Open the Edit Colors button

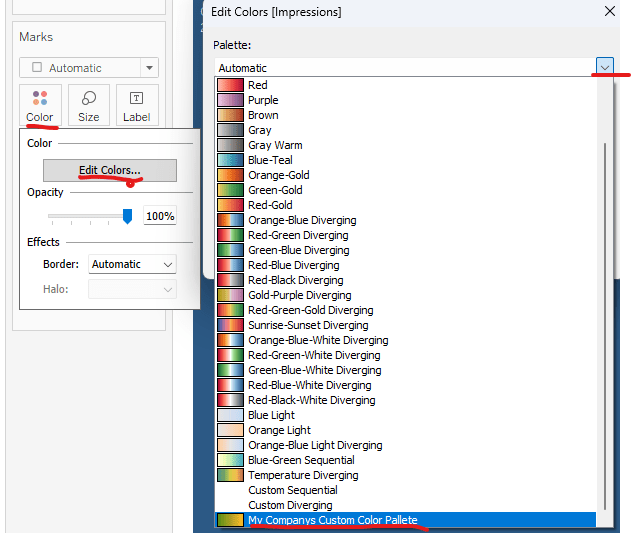(110, 170)
